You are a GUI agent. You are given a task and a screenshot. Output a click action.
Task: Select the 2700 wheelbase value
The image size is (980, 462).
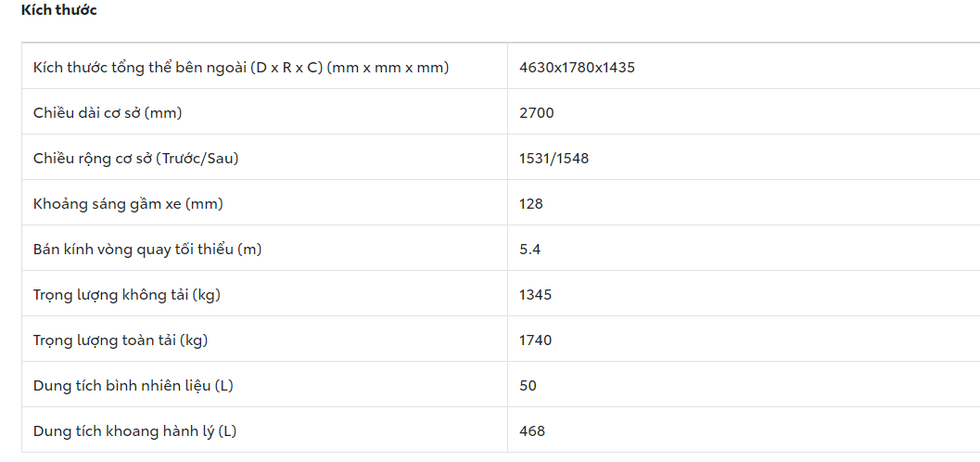coord(536,113)
